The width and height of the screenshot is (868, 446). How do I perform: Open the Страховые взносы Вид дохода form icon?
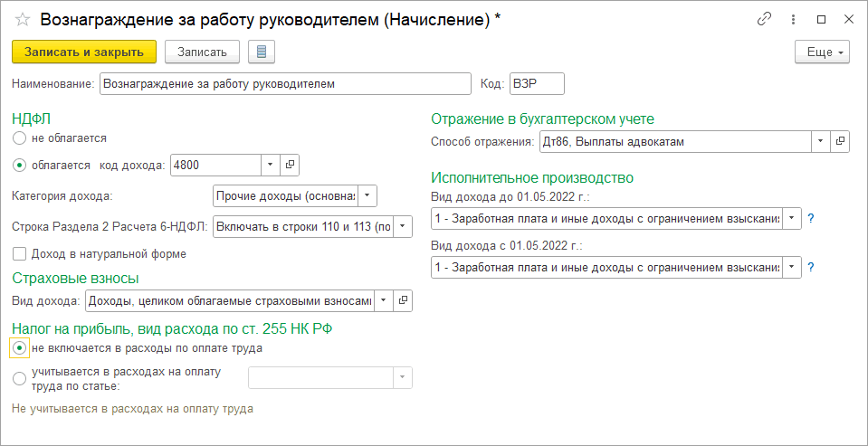pos(405,301)
